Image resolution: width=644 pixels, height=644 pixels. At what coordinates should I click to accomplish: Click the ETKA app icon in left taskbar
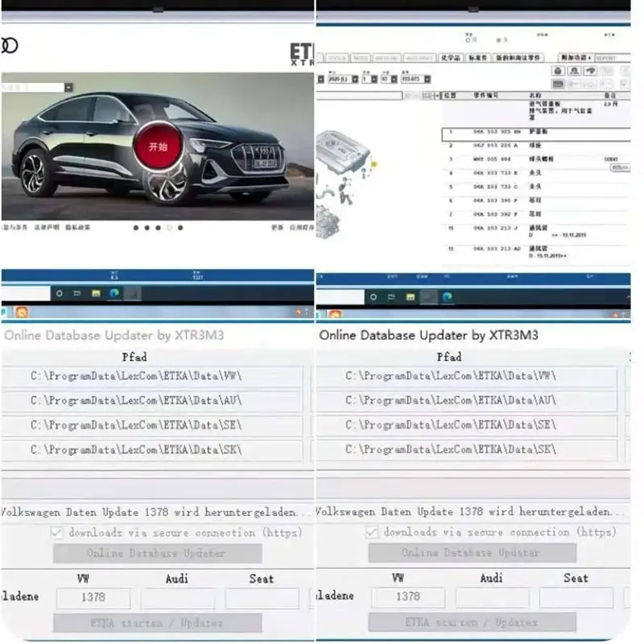pos(133,294)
